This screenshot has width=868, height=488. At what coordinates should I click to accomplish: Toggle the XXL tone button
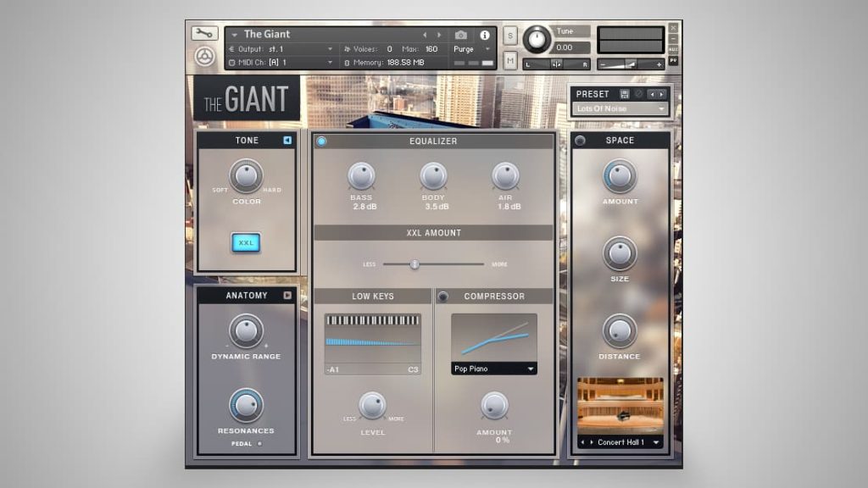coord(246,243)
